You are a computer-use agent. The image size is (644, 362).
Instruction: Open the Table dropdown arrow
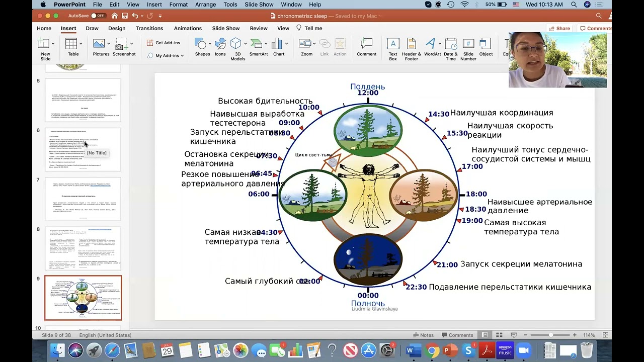[81, 44]
